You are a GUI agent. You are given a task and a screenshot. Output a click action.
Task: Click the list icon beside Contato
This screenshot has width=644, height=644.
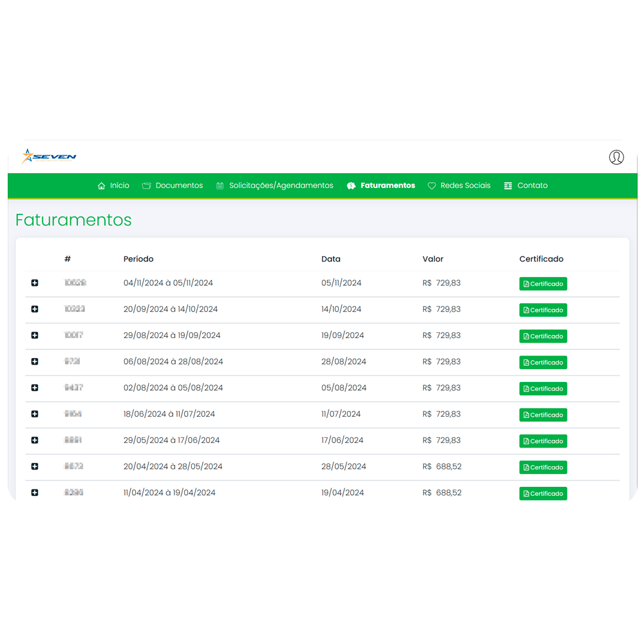(x=508, y=185)
